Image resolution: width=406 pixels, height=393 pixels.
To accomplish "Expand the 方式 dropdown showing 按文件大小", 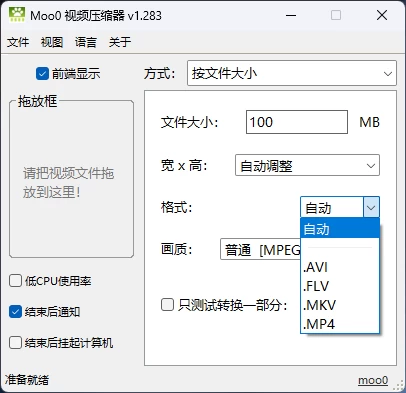I will 292,73.
